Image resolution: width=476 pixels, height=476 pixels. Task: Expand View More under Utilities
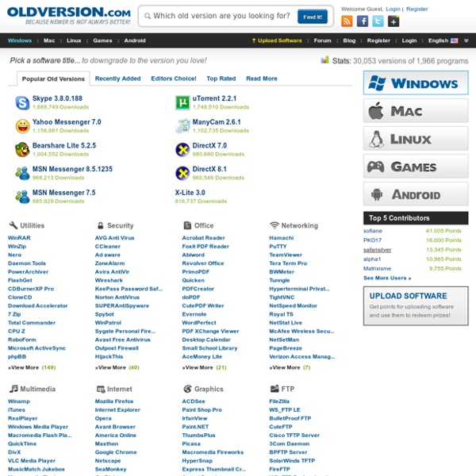[32, 367]
